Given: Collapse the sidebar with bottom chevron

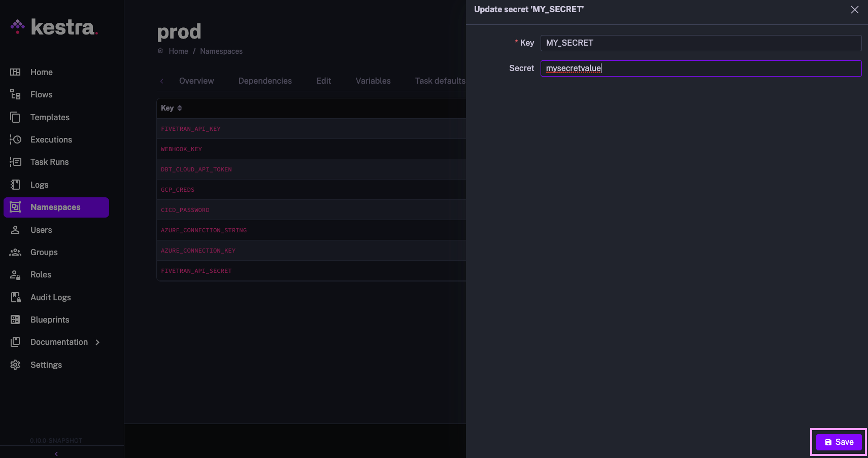Looking at the screenshot, I should 56,453.
